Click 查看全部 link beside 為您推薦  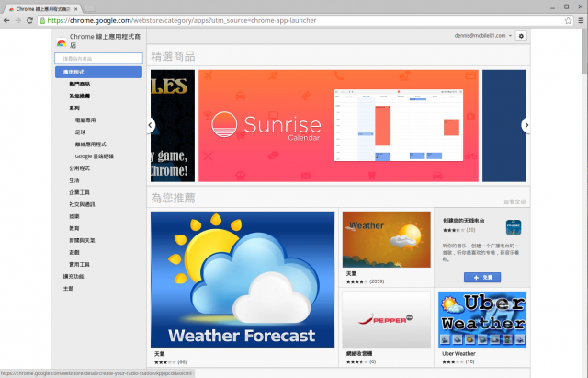514,202
